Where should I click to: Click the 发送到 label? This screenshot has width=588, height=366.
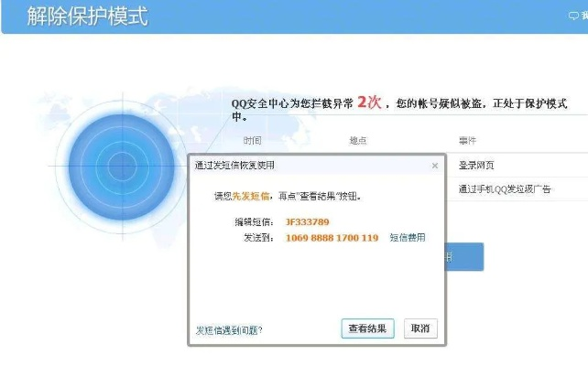(258, 238)
